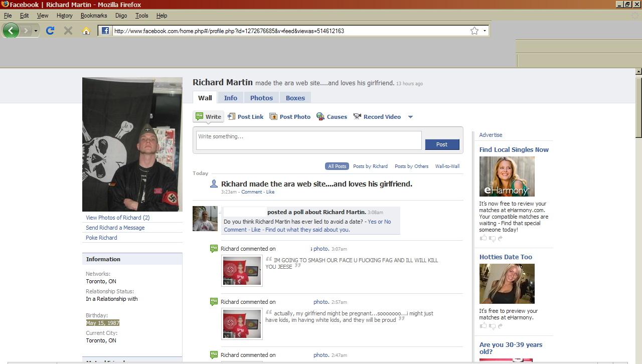The width and height of the screenshot is (642, 364).
Task: Bookmark this page with the star icon
Action: tap(474, 31)
